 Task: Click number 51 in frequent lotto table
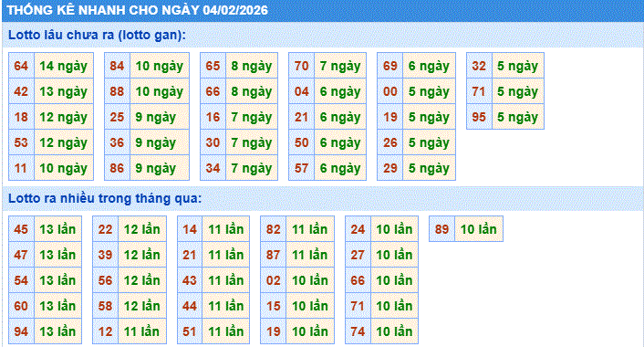coord(190,331)
